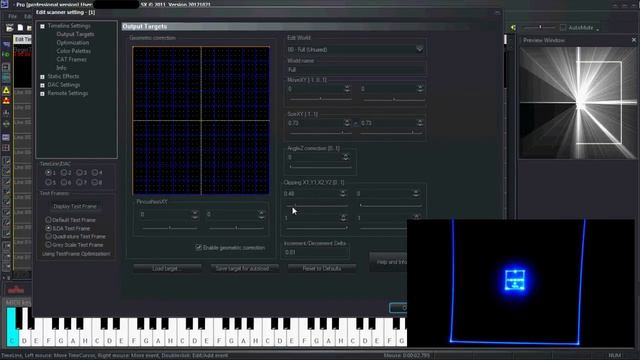640x360 pixels.
Task: Close the Preview Window panel
Action: 634,40
